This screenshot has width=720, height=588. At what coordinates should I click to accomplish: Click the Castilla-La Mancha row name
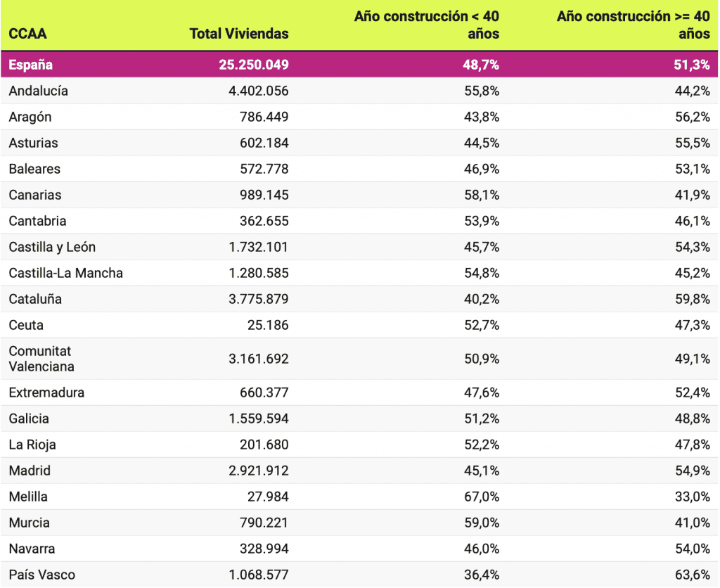pos(66,273)
